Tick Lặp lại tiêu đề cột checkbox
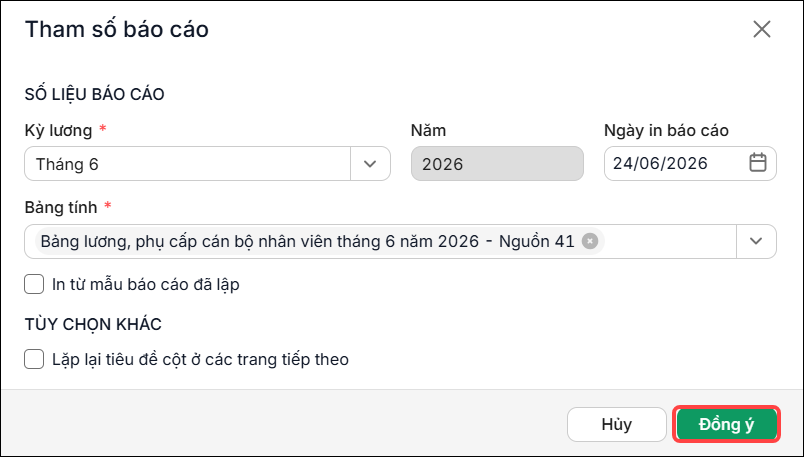 [34, 359]
